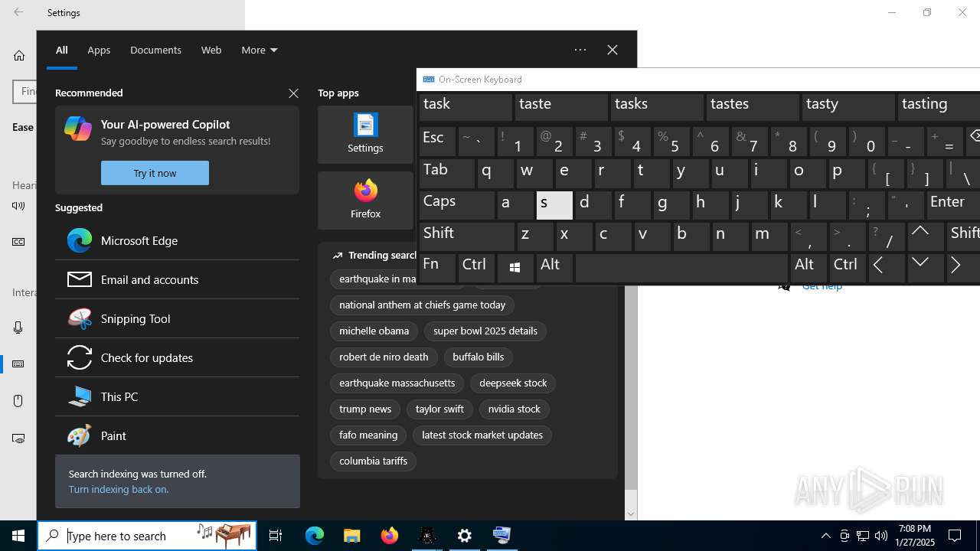Open Task View from taskbar

[276, 536]
